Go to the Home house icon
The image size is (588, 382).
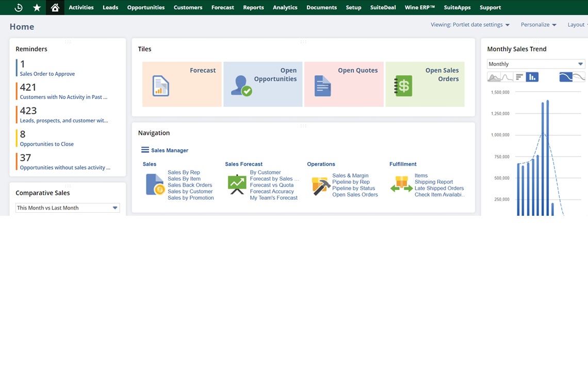55,7
